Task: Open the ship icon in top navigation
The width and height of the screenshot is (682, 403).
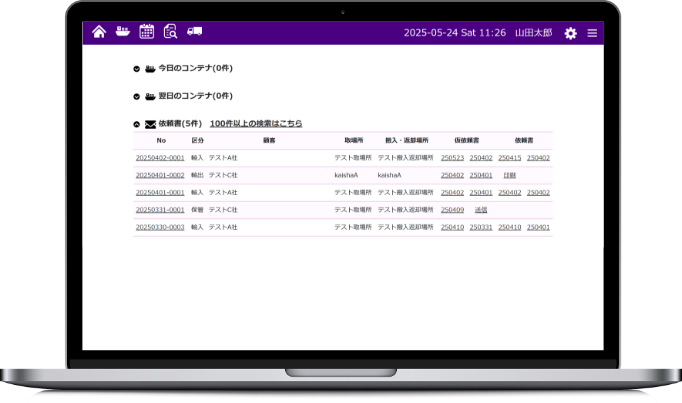Action: (x=123, y=32)
